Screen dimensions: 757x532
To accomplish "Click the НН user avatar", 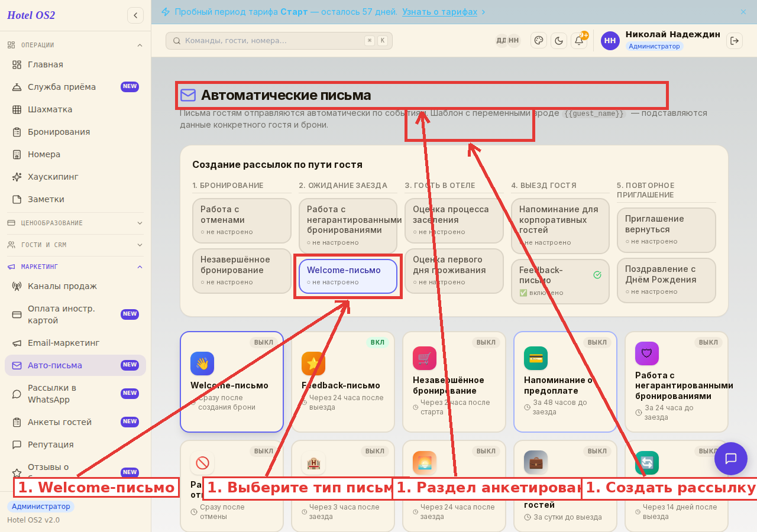I will pyautogui.click(x=610, y=41).
